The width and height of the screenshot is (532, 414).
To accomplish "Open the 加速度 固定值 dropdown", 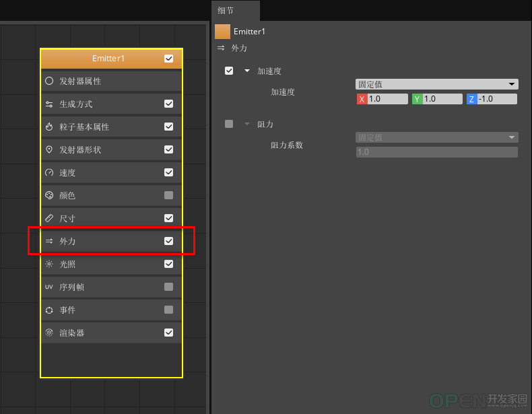I will coord(436,84).
